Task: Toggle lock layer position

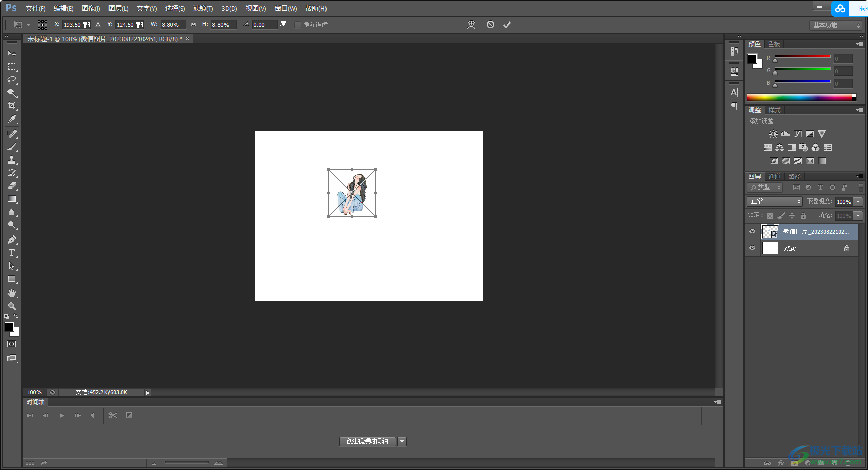Action: tap(792, 216)
